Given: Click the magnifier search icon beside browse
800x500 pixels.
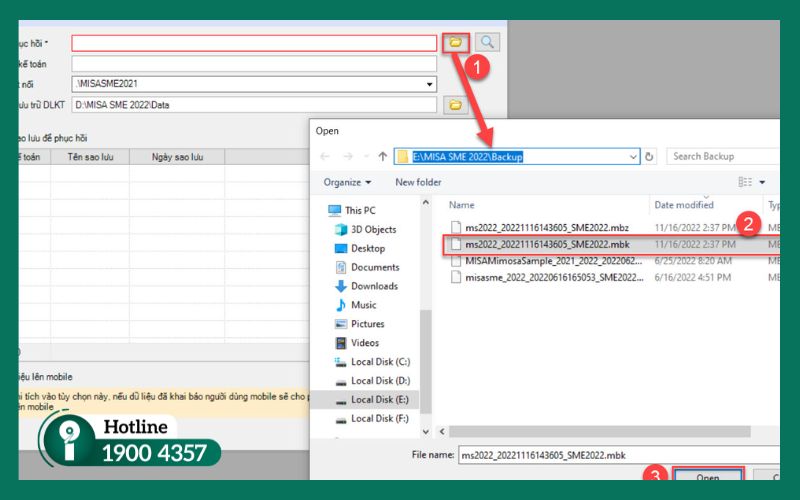Looking at the screenshot, I should 487,43.
